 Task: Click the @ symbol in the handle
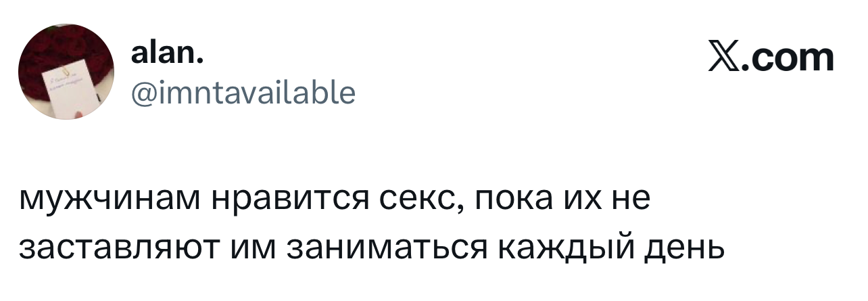coord(143,93)
